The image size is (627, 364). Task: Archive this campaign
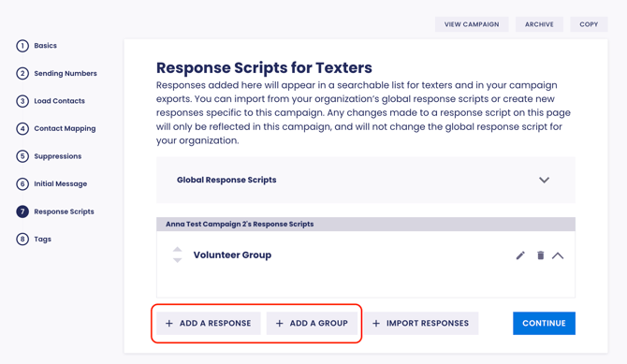tap(539, 24)
